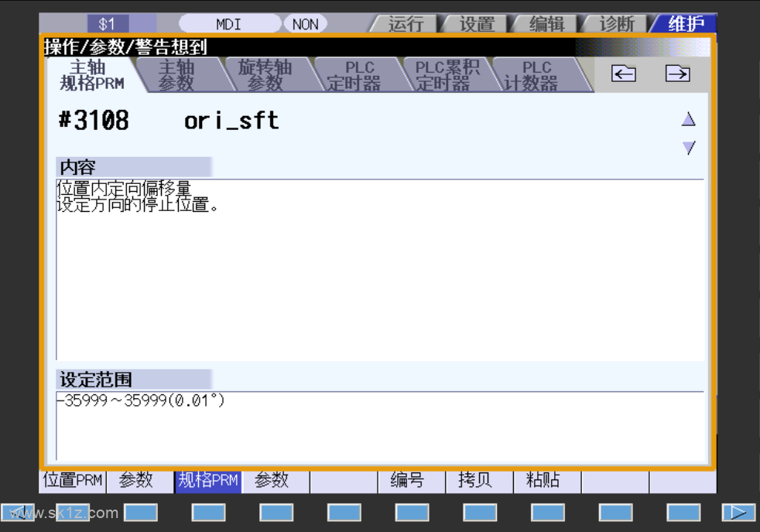Click the 参数 key right of 规格PRM
Image resolution: width=760 pixels, height=532 pixels.
click(276, 481)
